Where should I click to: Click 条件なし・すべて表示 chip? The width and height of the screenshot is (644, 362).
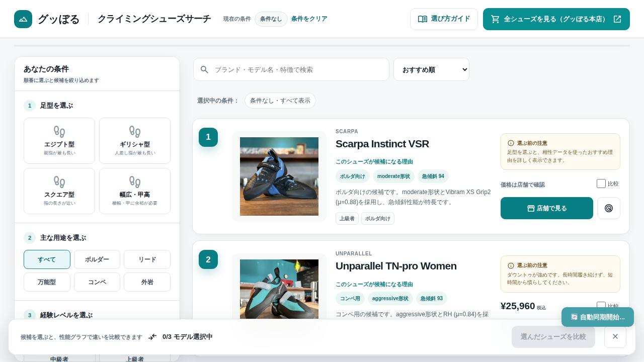(280, 101)
